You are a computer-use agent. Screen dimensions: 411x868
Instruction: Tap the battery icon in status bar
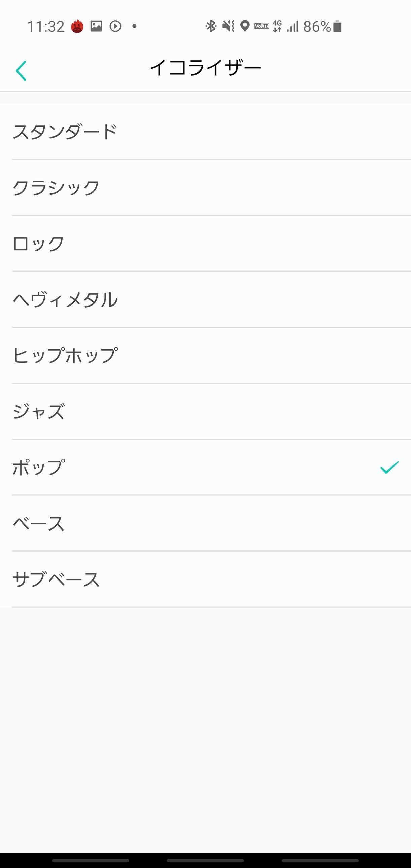[x=337, y=26]
